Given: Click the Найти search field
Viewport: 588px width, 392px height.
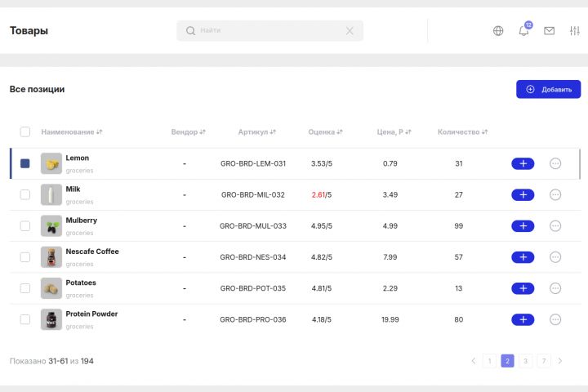Looking at the screenshot, I should pos(261,31).
